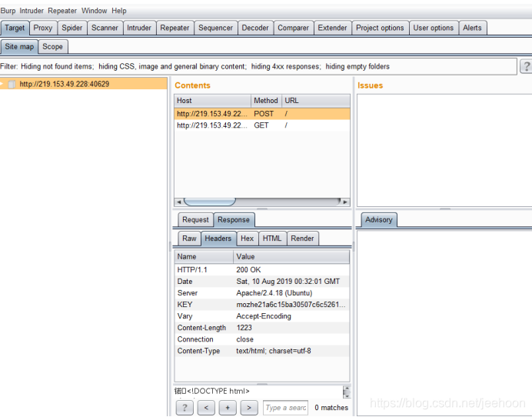This screenshot has width=532, height=417.
Task: Click the site map filter bar
Action: coord(258,67)
